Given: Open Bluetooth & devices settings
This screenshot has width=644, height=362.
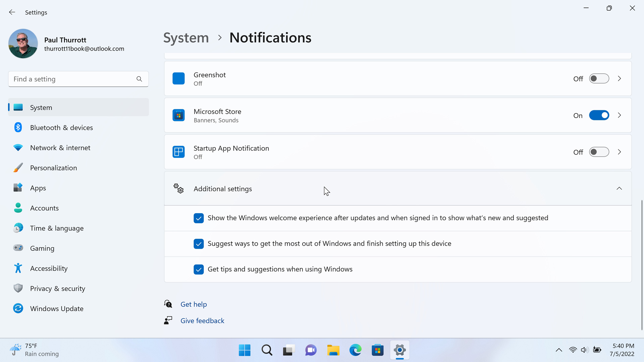Looking at the screenshot, I should pos(61,128).
